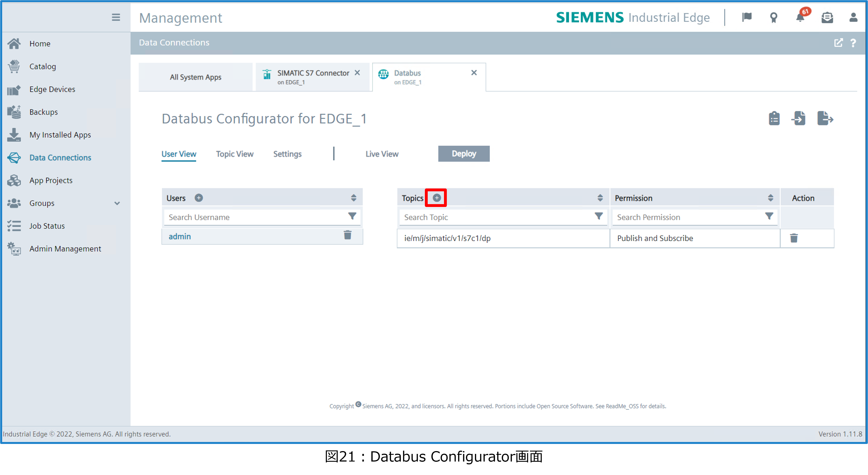The height and width of the screenshot is (475, 868).
Task: Expand the Groups sidebar section
Action: click(x=117, y=203)
